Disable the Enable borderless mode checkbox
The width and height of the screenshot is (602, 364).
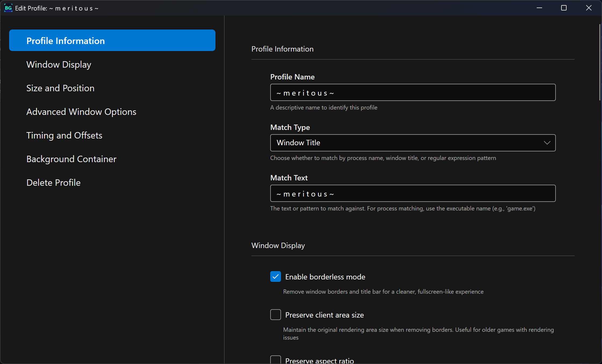275,276
